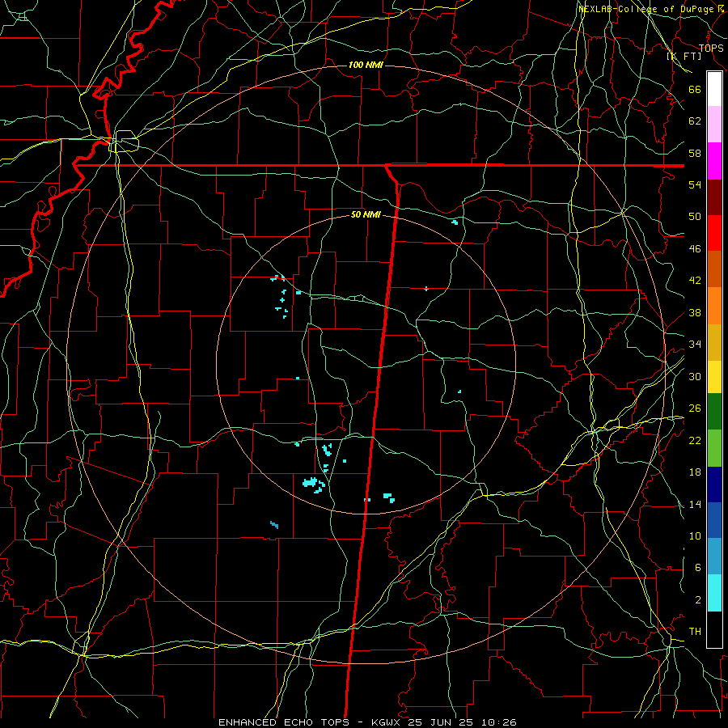Click the TOPS legend title
Viewport: 728px width, 728px height.
point(711,48)
